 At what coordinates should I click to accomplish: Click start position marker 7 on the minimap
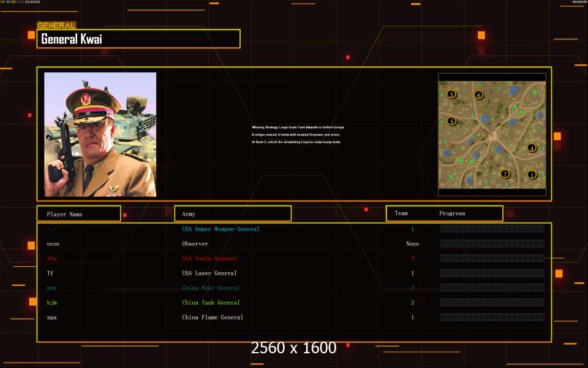coord(505,174)
